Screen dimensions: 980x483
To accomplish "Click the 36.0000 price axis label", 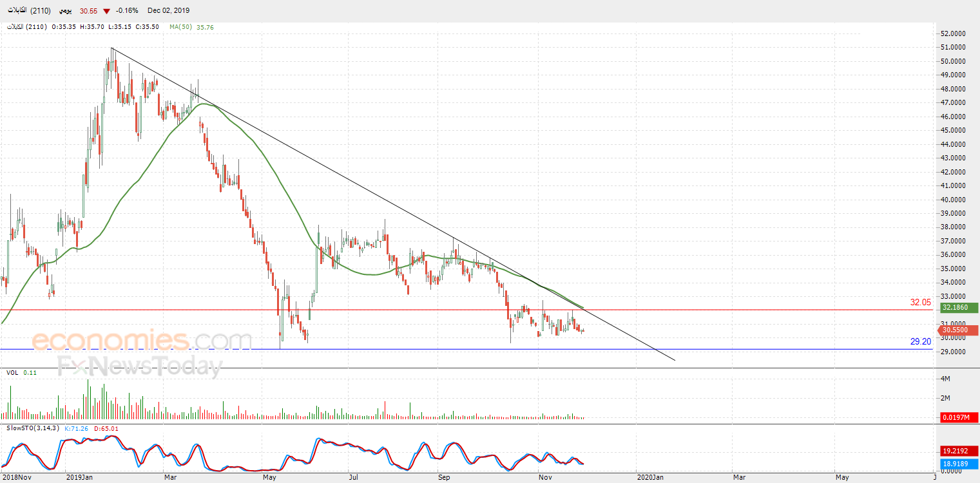I will tap(954, 255).
